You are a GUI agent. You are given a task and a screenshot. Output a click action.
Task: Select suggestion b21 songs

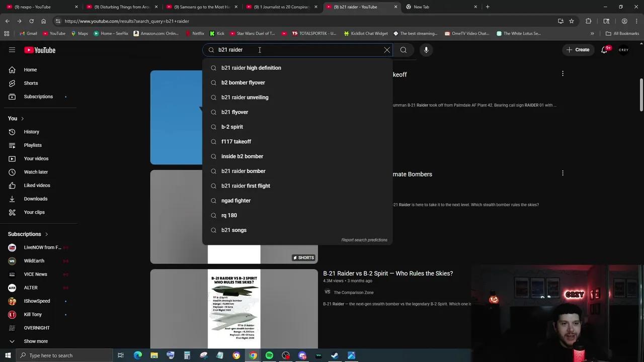coord(297,230)
